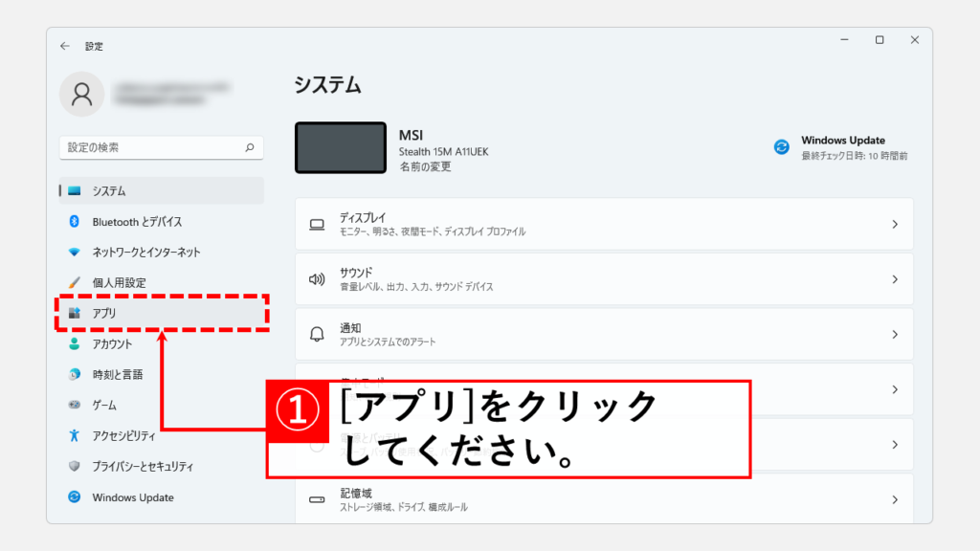Screen dimensions: 980x551
Task: Open サウンド settings row
Action: point(604,279)
